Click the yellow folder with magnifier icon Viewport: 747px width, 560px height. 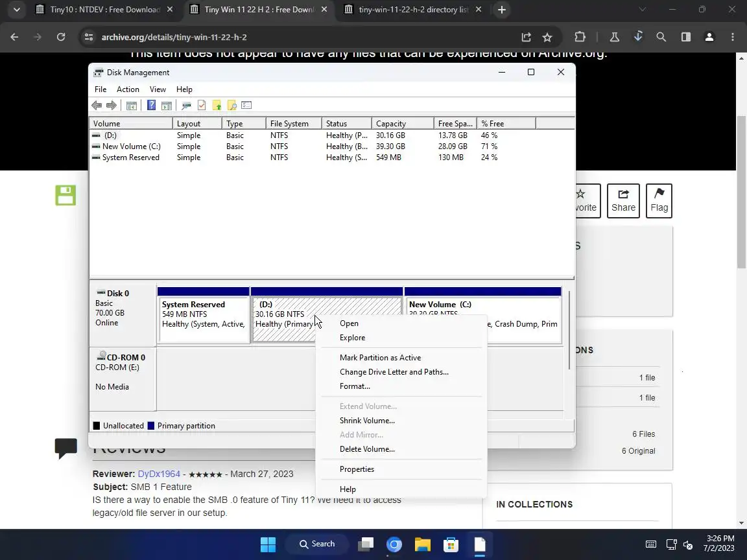point(232,105)
